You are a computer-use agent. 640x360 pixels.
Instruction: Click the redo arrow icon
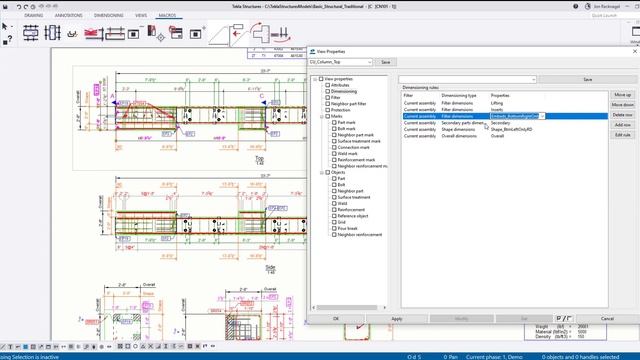click(x=26, y=7)
